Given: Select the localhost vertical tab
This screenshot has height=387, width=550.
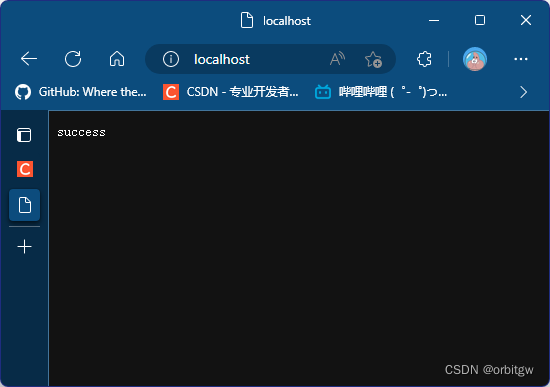Looking at the screenshot, I should coord(25,205).
